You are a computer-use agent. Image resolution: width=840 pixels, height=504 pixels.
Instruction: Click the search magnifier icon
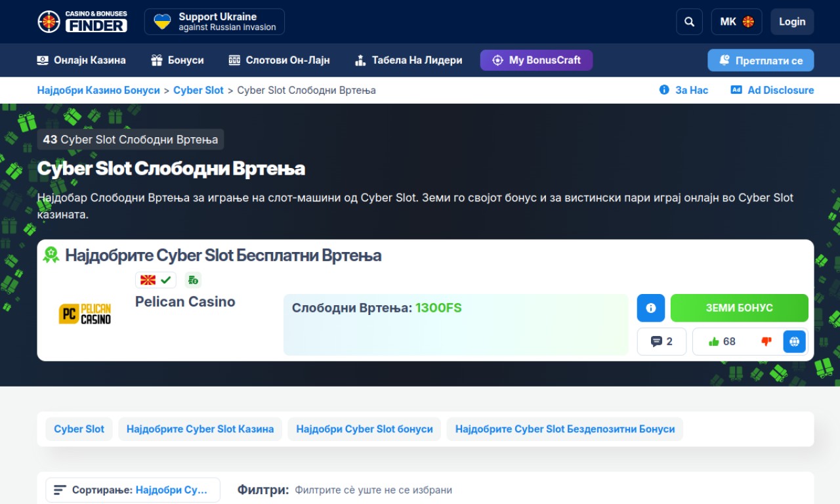[x=689, y=22]
